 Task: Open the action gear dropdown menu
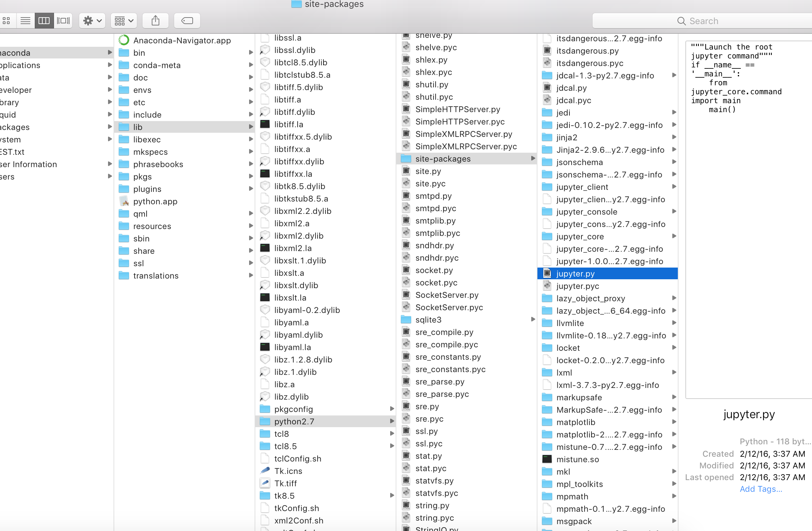pyautogui.click(x=91, y=20)
